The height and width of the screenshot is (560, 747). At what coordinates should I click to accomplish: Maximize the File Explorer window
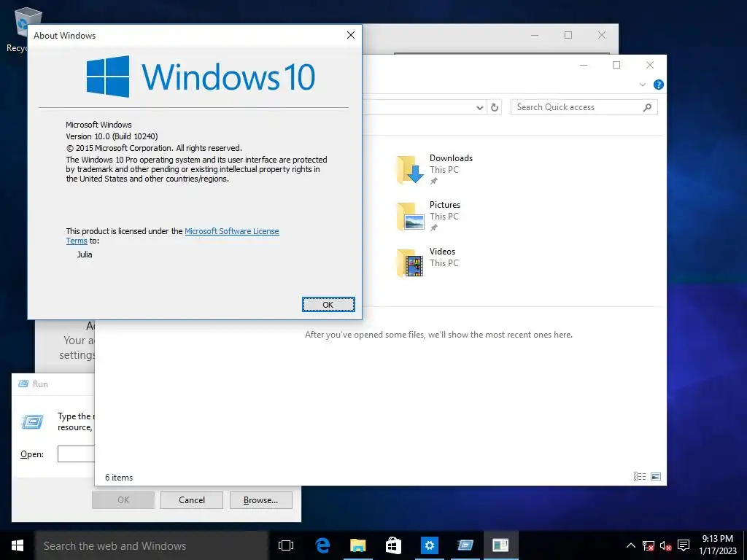point(616,65)
